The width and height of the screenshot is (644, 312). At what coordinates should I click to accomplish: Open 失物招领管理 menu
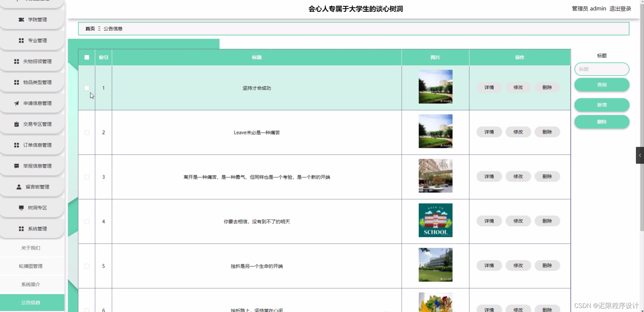[x=32, y=61]
